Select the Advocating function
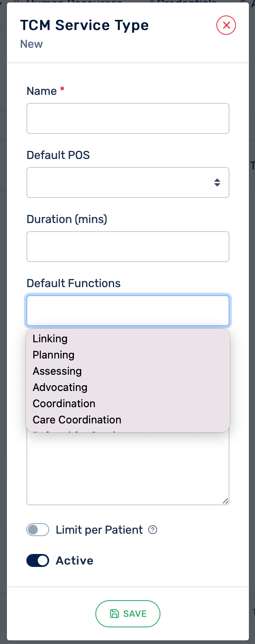The width and height of the screenshot is (255, 644). pos(60,387)
